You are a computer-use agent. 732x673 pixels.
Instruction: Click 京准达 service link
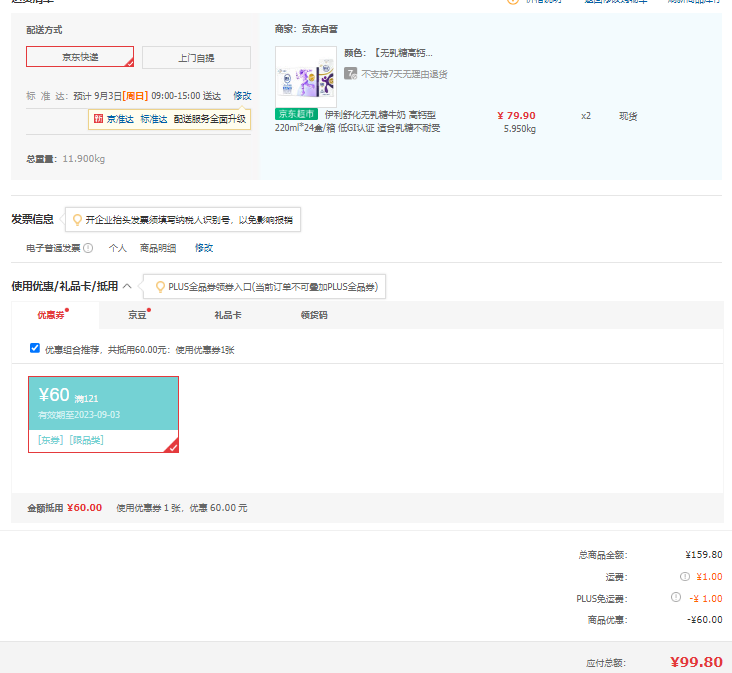(x=120, y=119)
